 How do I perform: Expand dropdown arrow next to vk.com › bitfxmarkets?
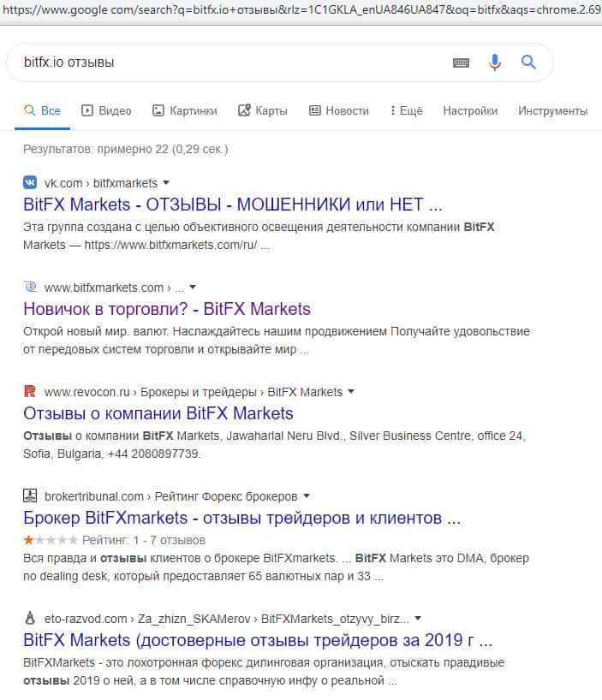166,183
